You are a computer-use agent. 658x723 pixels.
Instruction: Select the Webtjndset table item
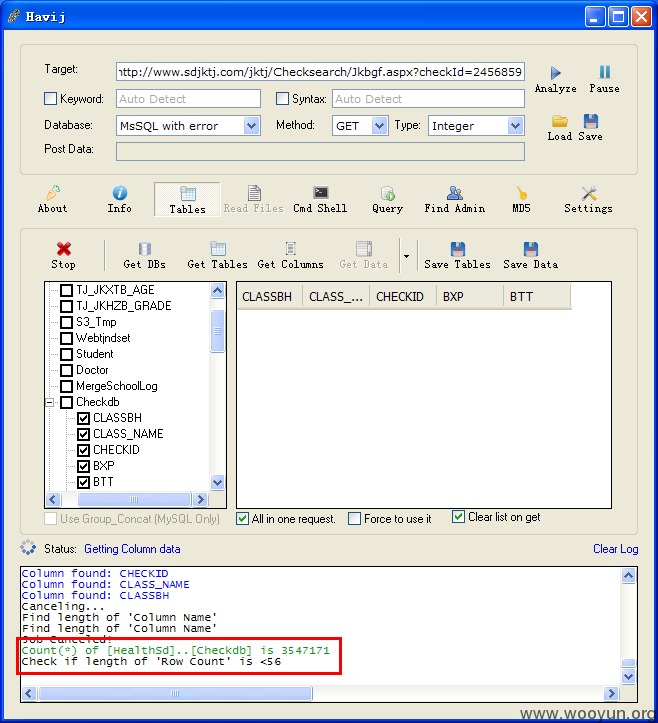(103, 338)
